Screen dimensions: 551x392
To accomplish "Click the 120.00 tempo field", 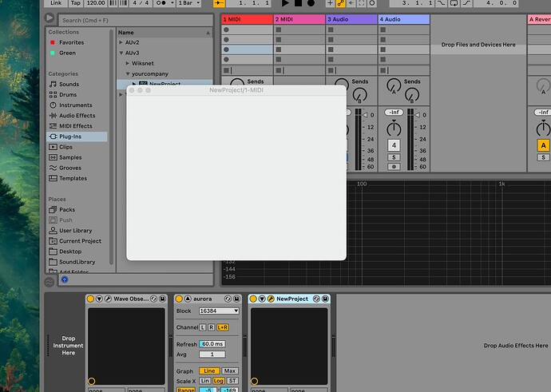I will click(x=96, y=3).
